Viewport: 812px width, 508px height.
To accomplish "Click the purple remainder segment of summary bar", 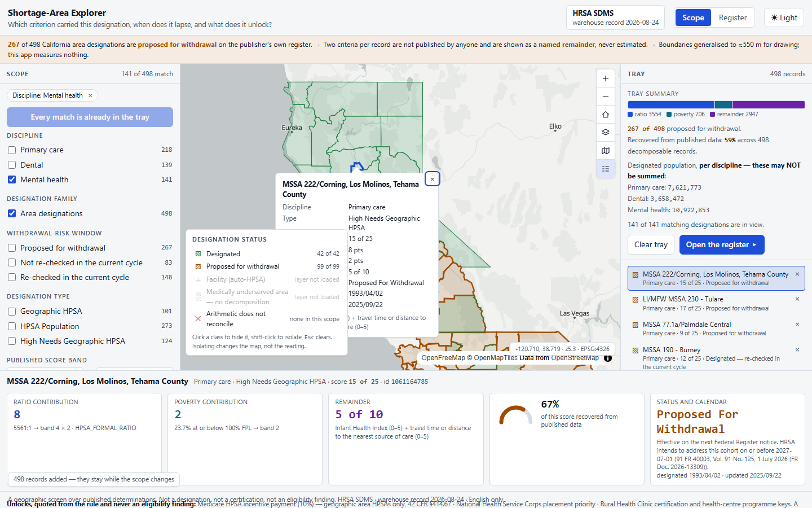I will click(x=769, y=104).
